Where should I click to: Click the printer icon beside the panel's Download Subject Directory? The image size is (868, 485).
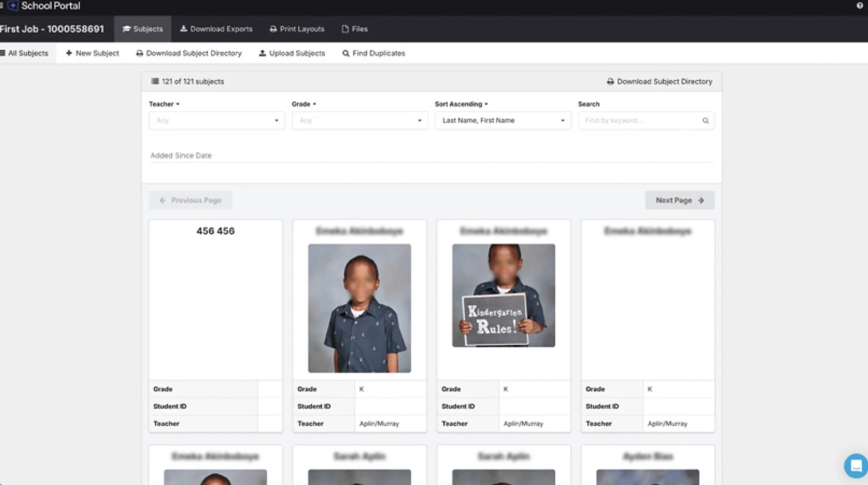click(x=610, y=81)
